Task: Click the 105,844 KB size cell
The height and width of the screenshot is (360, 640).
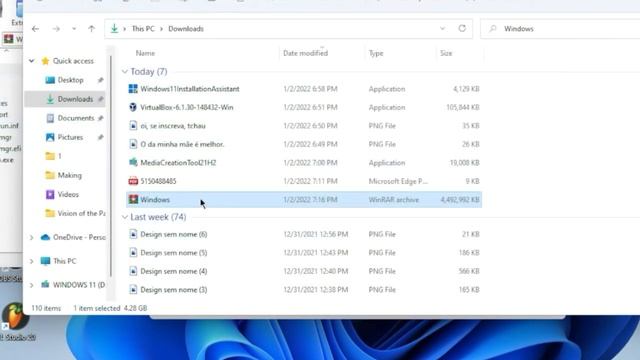Action: 463,107
